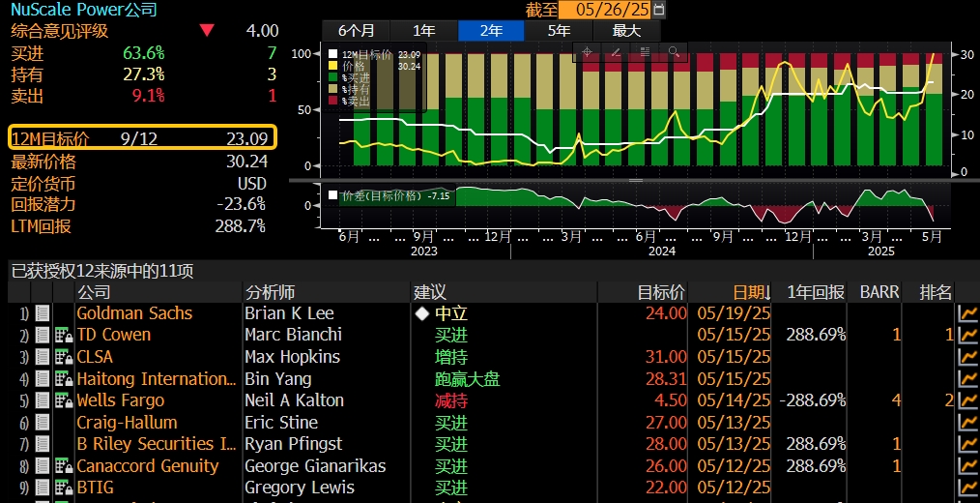980x503 pixels.
Task: Open the Canaccord Genuity report document icon
Action: pyautogui.click(x=42, y=466)
